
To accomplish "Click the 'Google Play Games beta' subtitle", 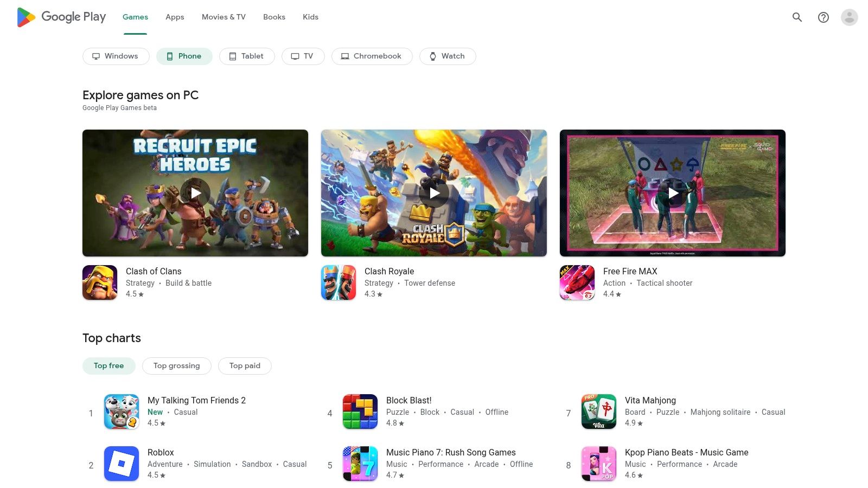I will (x=119, y=108).
